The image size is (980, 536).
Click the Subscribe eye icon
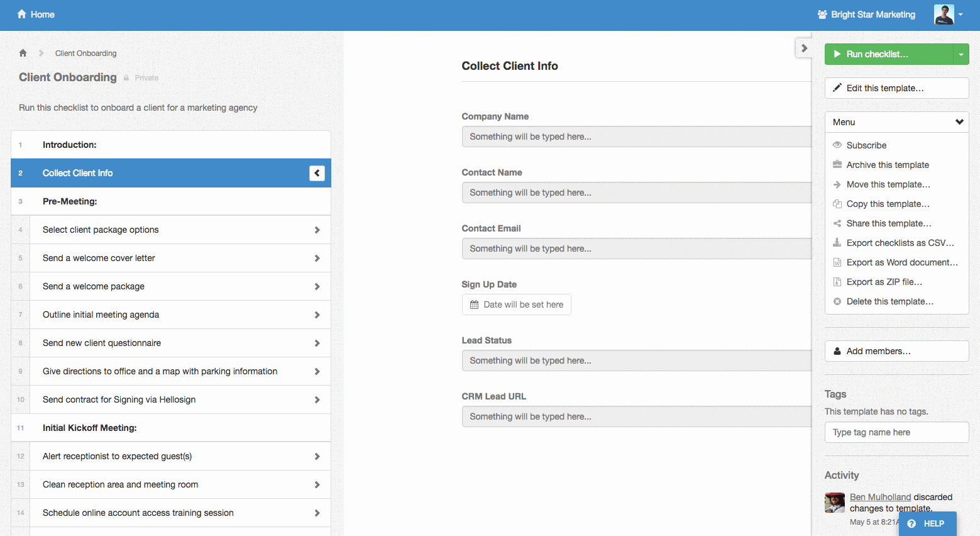tap(837, 145)
